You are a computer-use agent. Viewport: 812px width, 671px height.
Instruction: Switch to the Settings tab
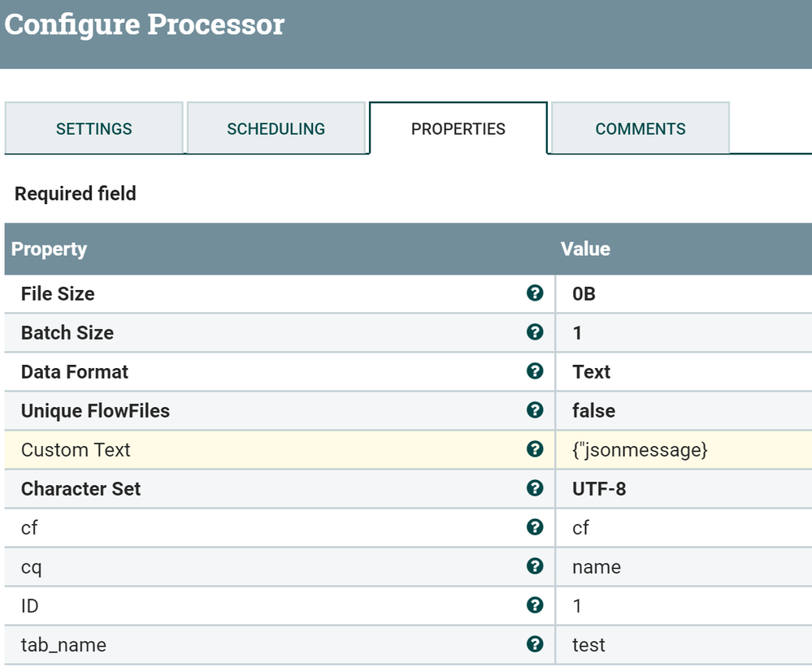coord(94,128)
